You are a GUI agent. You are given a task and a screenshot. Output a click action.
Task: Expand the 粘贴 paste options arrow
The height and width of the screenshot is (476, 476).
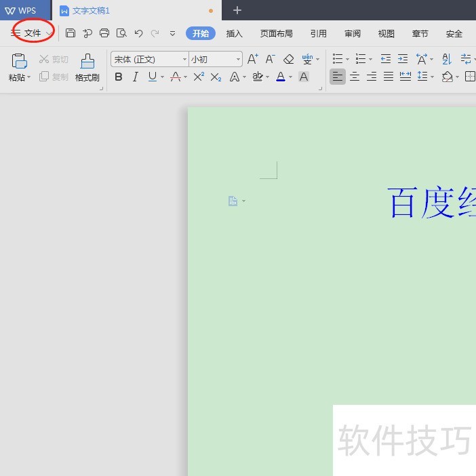[29, 77]
